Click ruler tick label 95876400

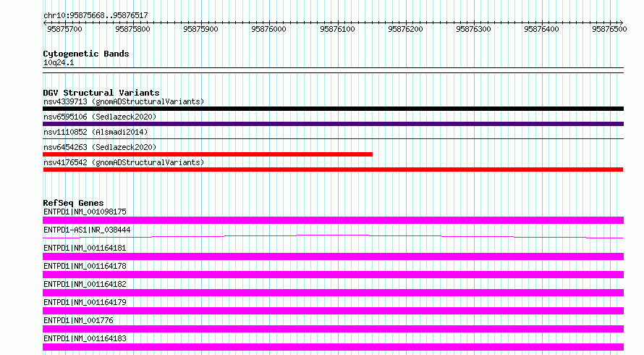(541, 29)
